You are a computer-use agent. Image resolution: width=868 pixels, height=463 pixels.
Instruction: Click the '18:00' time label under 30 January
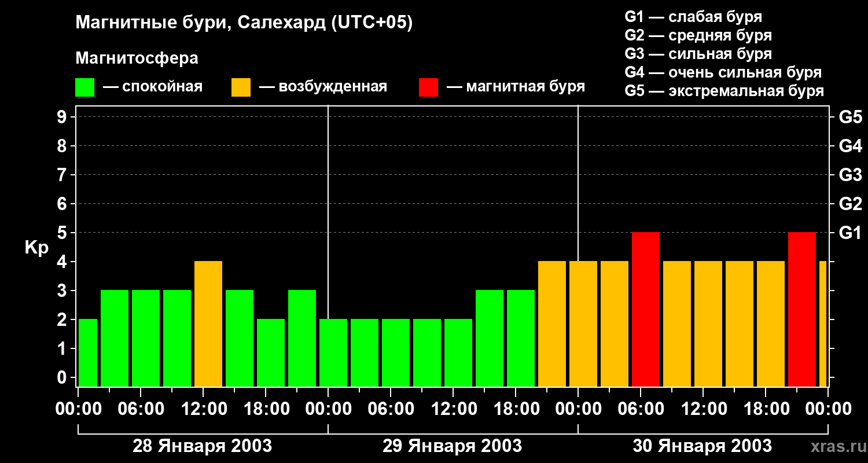click(x=766, y=409)
